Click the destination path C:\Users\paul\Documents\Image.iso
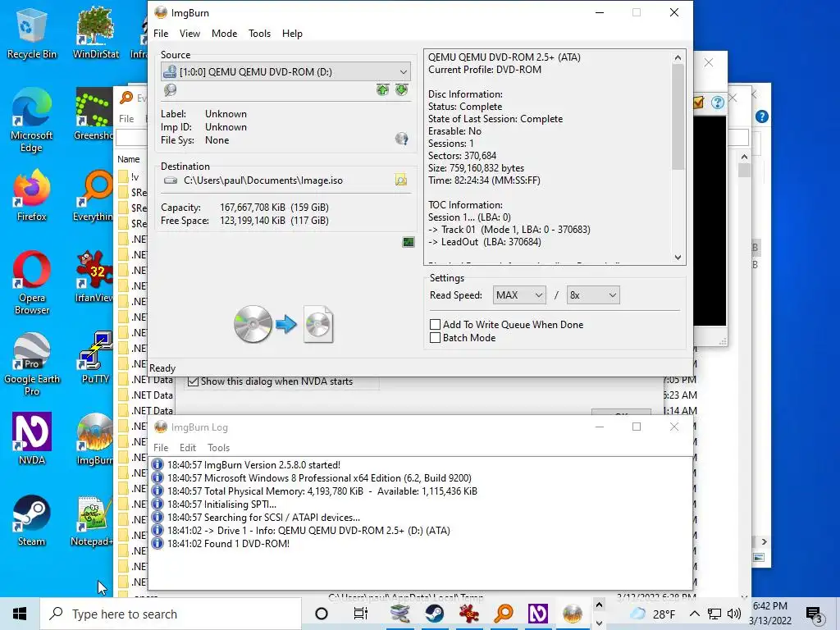The height and width of the screenshot is (630, 840). pos(263,180)
